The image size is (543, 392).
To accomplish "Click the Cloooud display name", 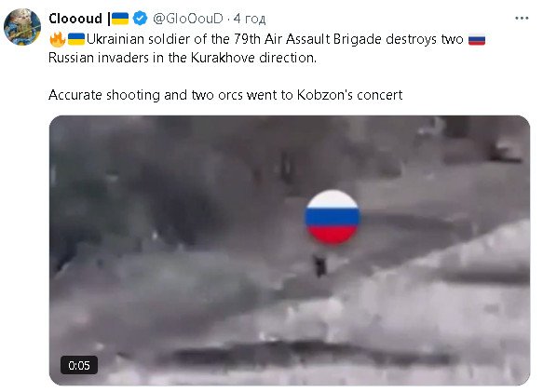I will click(x=75, y=19).
